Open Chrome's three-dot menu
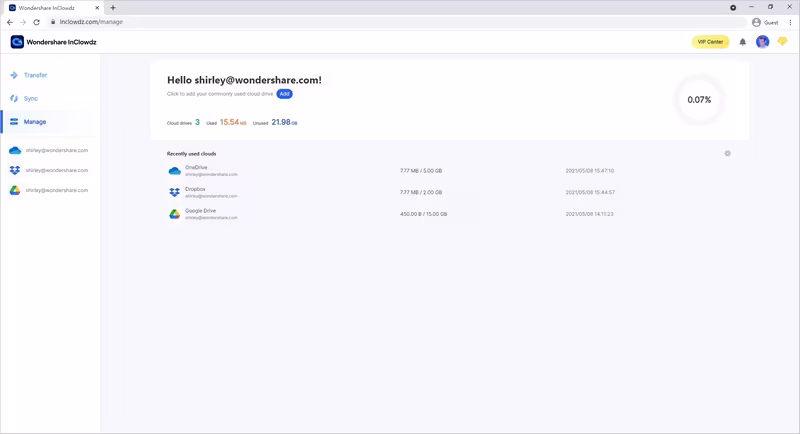The width and height of the screenshot is (800, 434). [788, 21]
